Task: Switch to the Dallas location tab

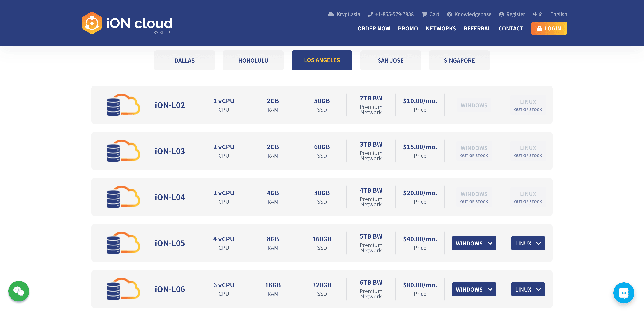Action: 185,60
